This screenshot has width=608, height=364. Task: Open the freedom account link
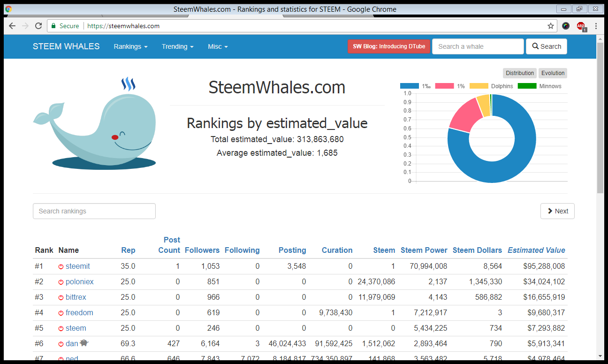click(x=79, y=312)
